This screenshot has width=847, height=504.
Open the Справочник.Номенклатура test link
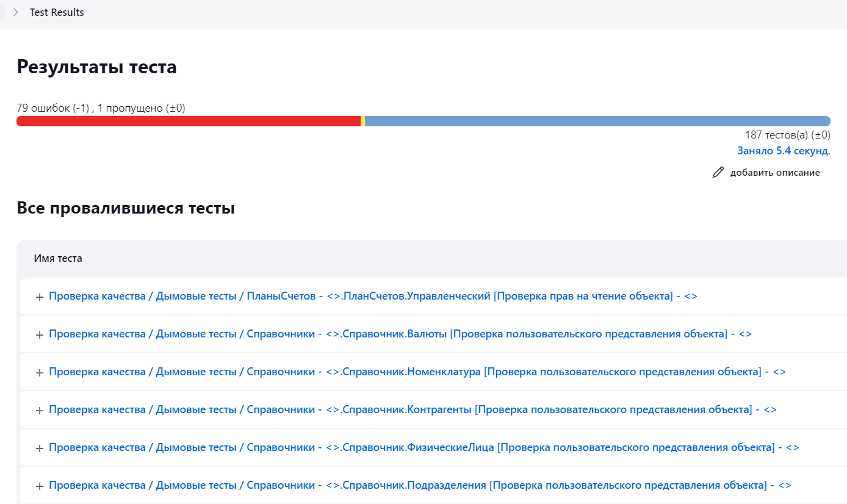418,372
